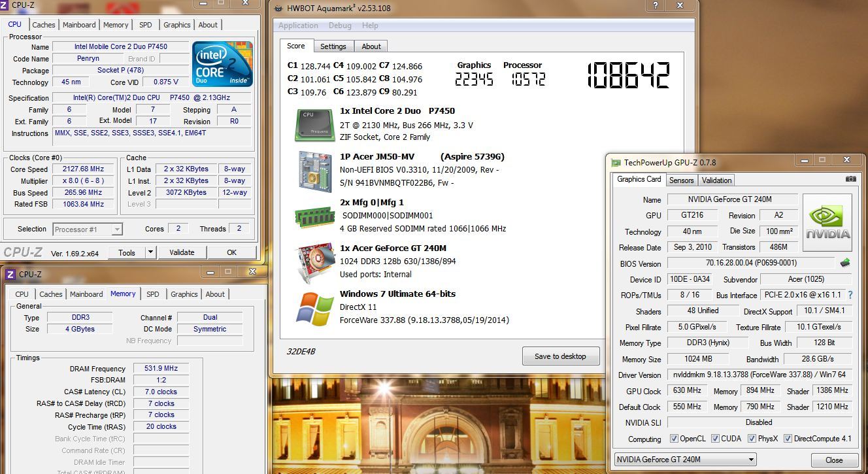Screen dimensions: 868x474
Task: Switch to the Validation tab in GPU-Z
Action: 717,180
